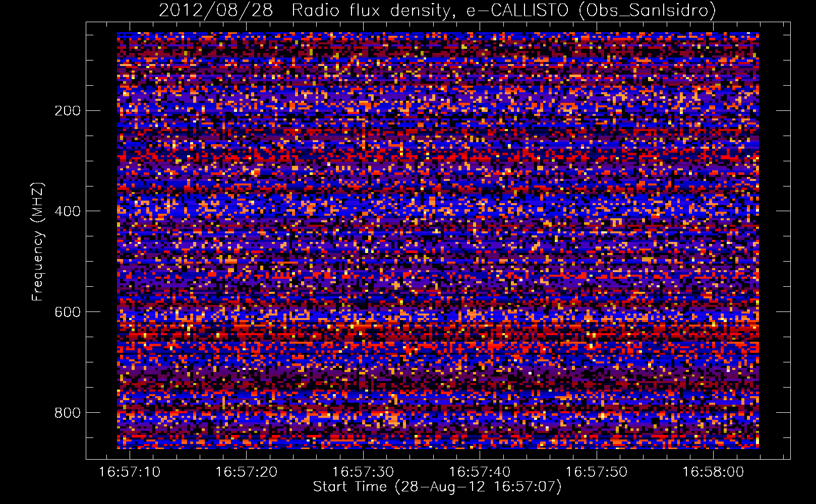Click the 16:57:40 time tick label

[x=480, y=472]
